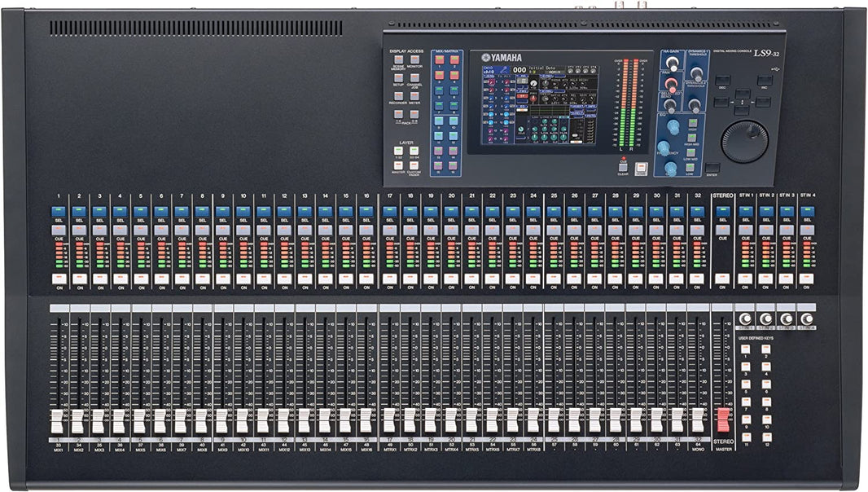Toggle the SEL key on channel 1
The width and height of the screenshot is (868, 492).
point(59,211)
